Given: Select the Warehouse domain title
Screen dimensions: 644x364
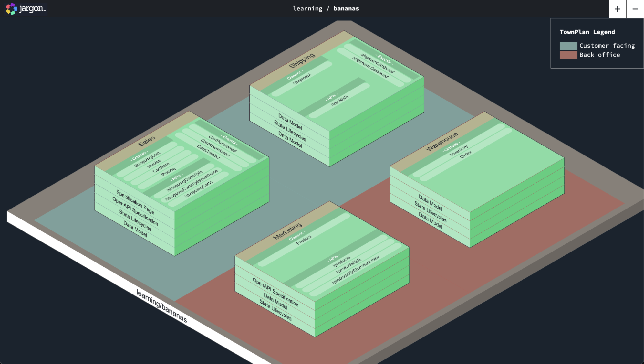Looking at the screenshot, I should click(x=441, y=142).
